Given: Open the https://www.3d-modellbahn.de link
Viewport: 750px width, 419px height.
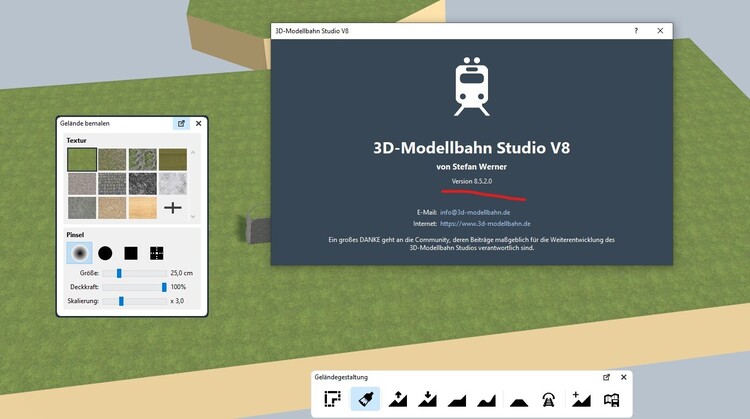Looking at the screenshot, I should coord(485,224).
